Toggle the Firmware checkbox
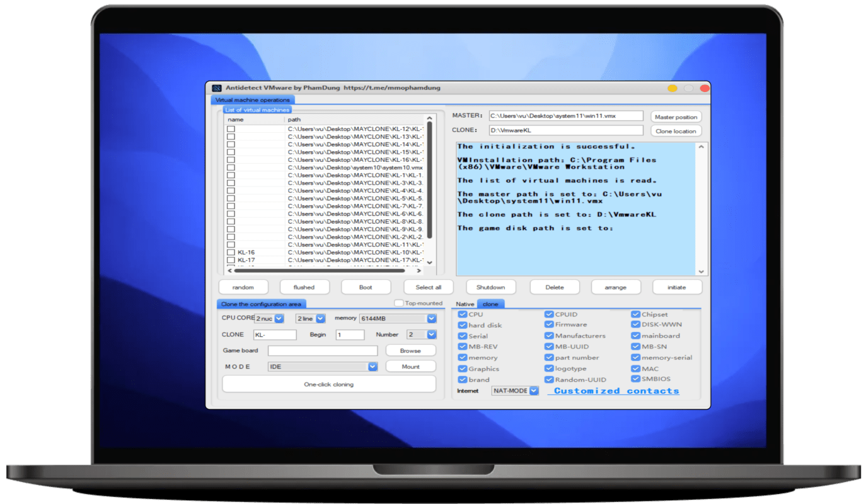This screenshot has height=504, width=866. (x=550, y=324)
